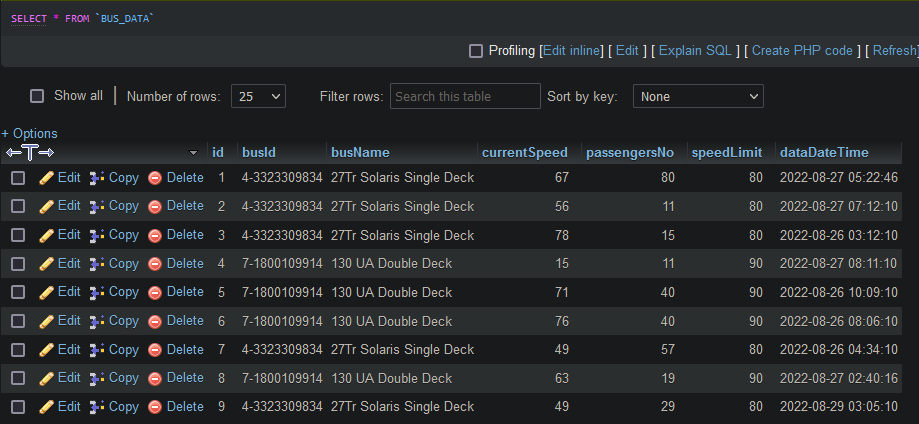This screenshot has height=424, width=919.
Task: Click the Refresh link
Action: (x=894, y=51)
